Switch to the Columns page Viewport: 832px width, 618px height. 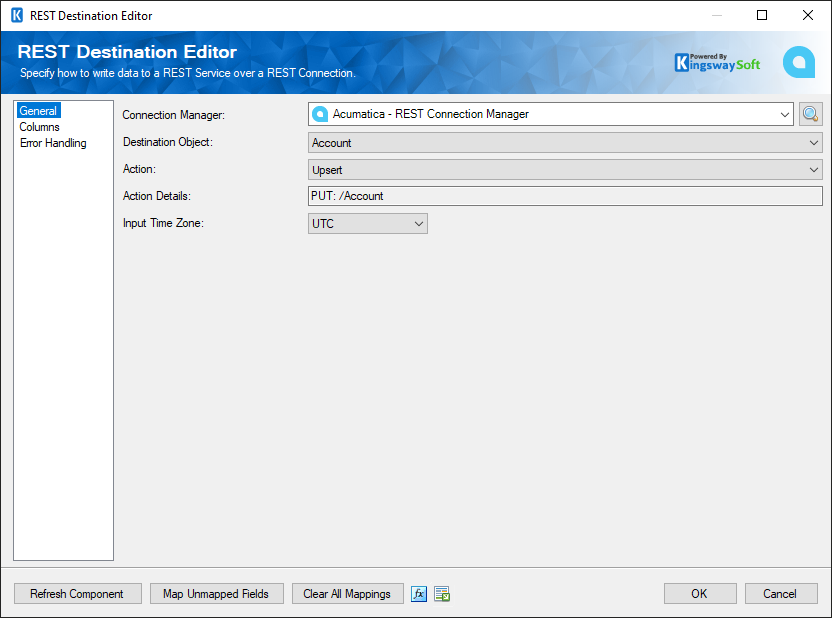coord(39,127)
